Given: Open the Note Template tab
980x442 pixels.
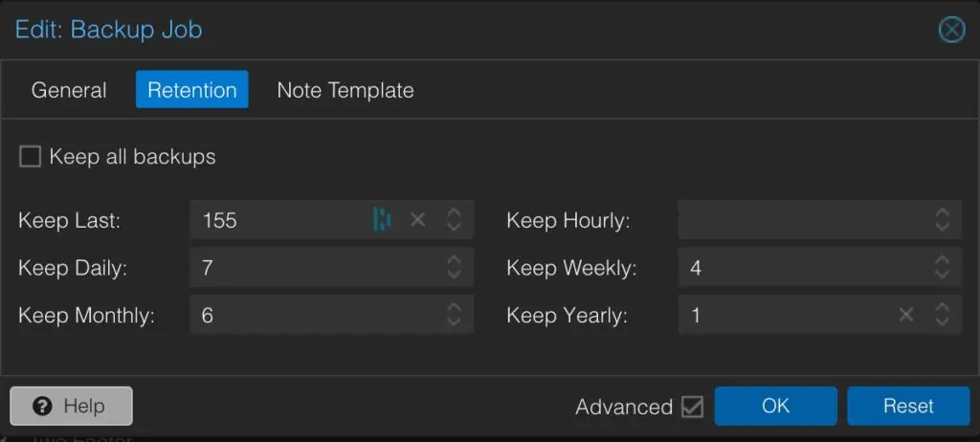Looking at the screenshot, I should point(345,90).
